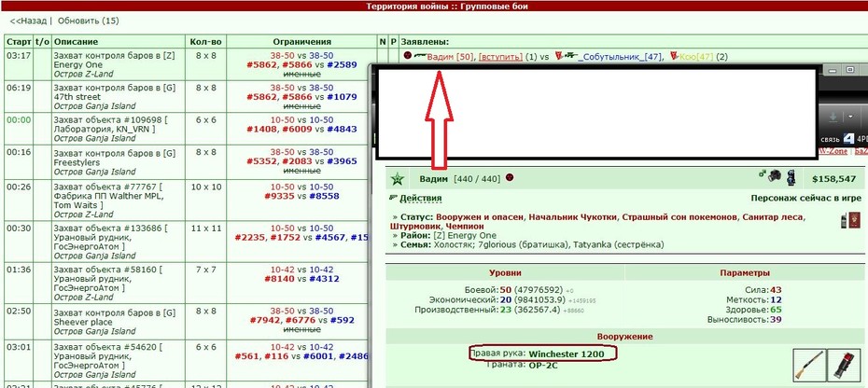This screenshot has width=868, height=388.
Task: Click the Кол-во column header
Action: coord(205,42)
